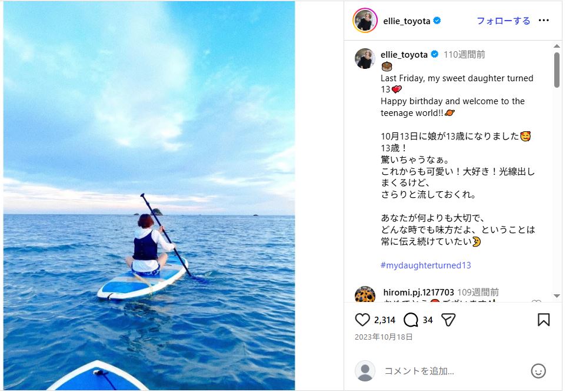This screenshot has height=392, width=566.
Task: Follow ellie_toyota with フォローする button
Action: (503, 21)
